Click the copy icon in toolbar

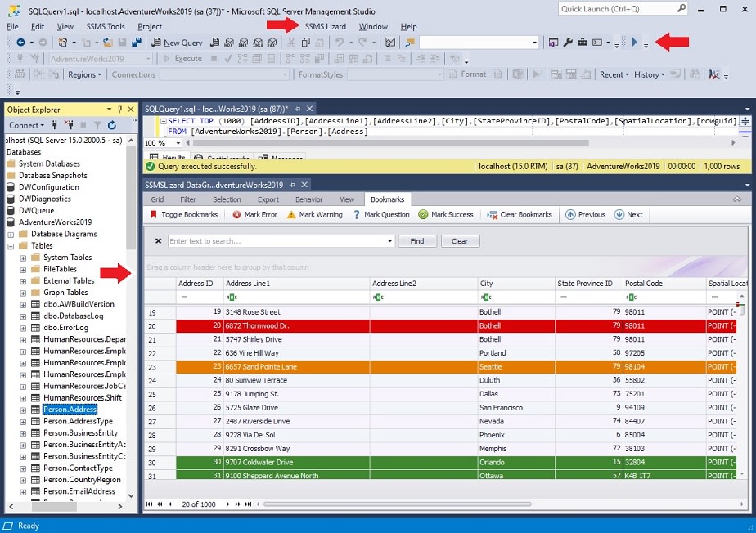tap(306, 43)
